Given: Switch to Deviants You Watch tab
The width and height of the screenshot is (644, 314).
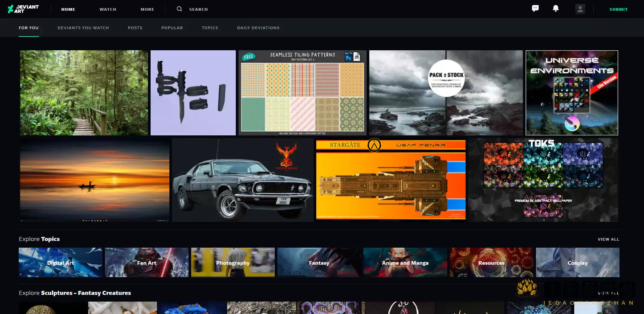Looking at the screenshot, I should (83, 28).
